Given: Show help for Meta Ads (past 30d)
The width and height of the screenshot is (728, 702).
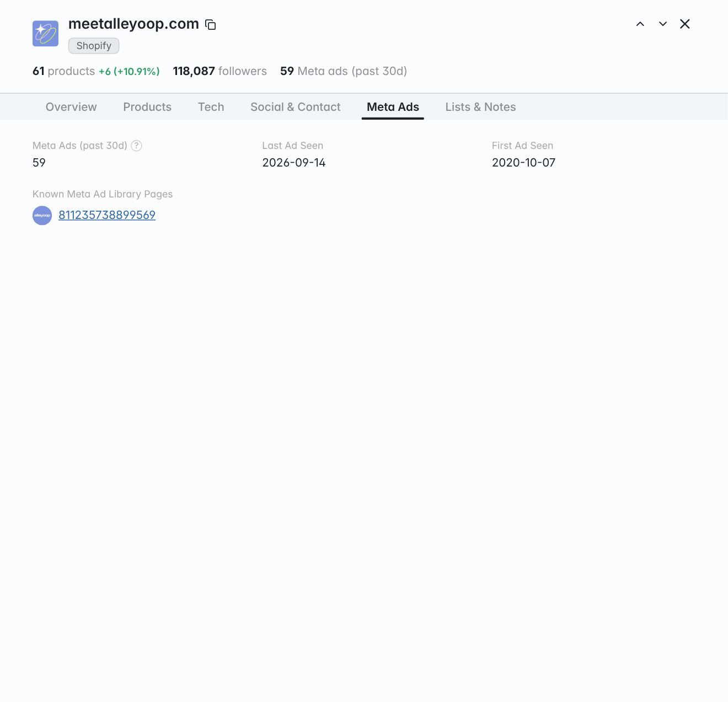Looking at the screenshot, I should click(136, 146).
